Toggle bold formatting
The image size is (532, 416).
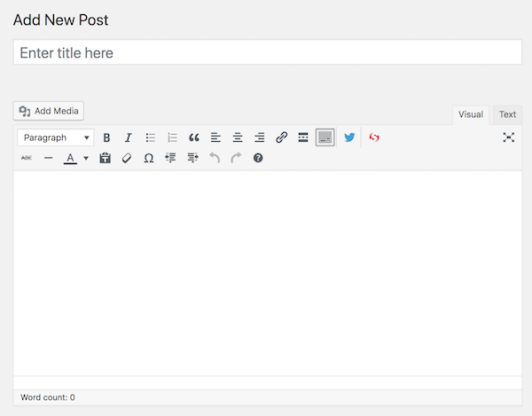click(x=106, y=137)
